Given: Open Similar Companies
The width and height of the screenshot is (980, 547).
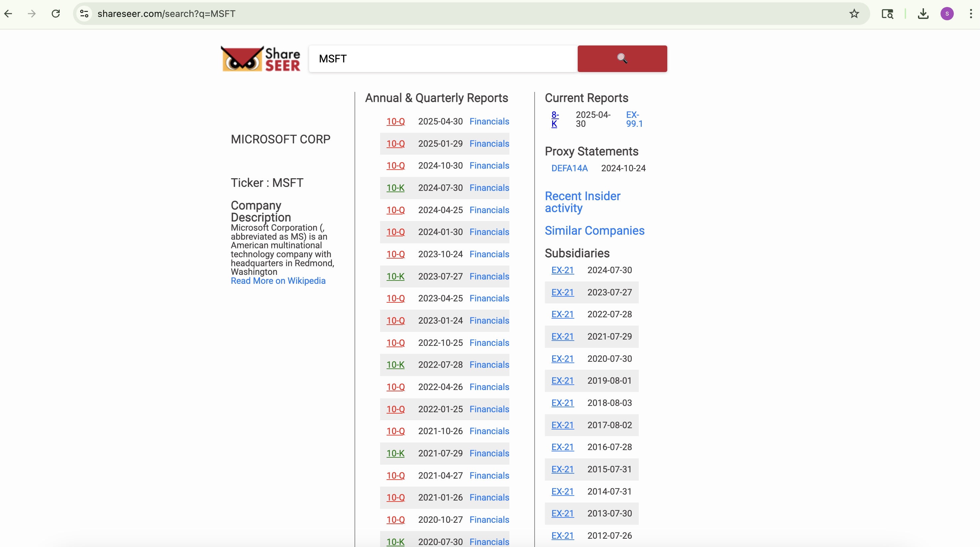Looking at the screenshot, I should point(594,230).
